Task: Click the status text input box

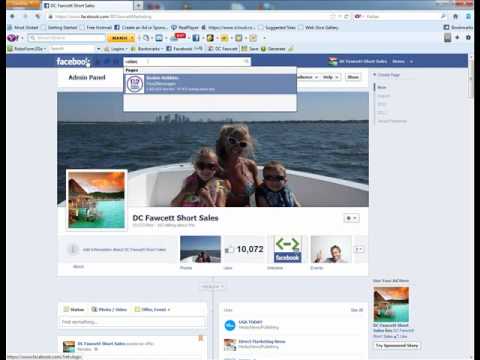Action: click(x=132, y=322)
